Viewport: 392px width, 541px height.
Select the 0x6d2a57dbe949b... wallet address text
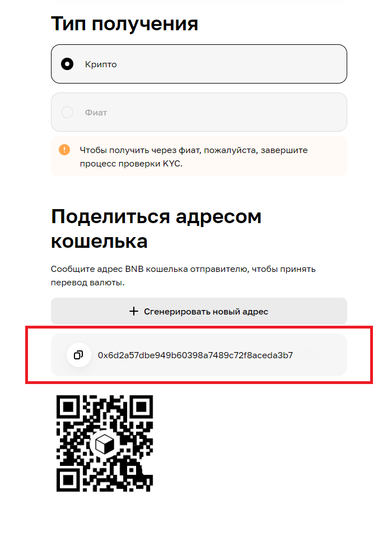(195, 355)
